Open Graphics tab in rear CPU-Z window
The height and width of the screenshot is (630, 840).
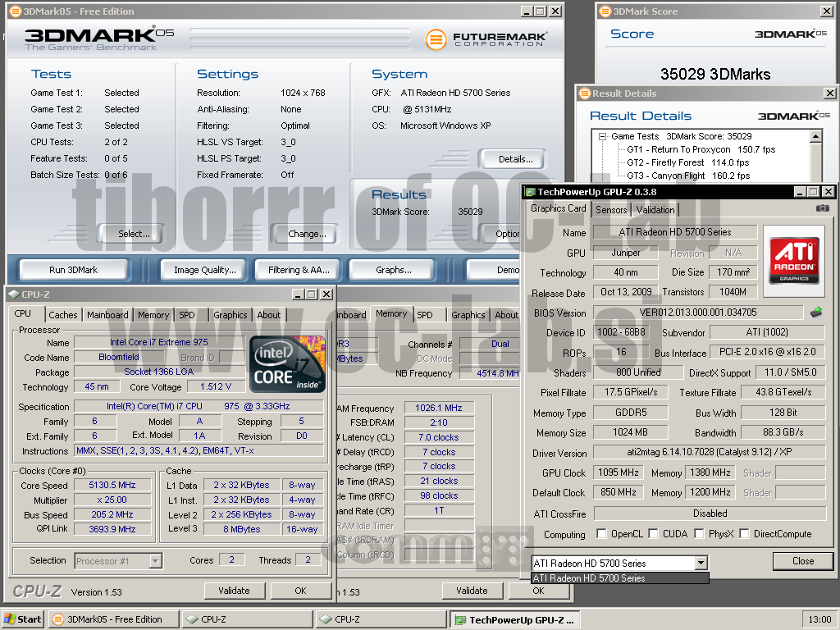tap(468, 315)
